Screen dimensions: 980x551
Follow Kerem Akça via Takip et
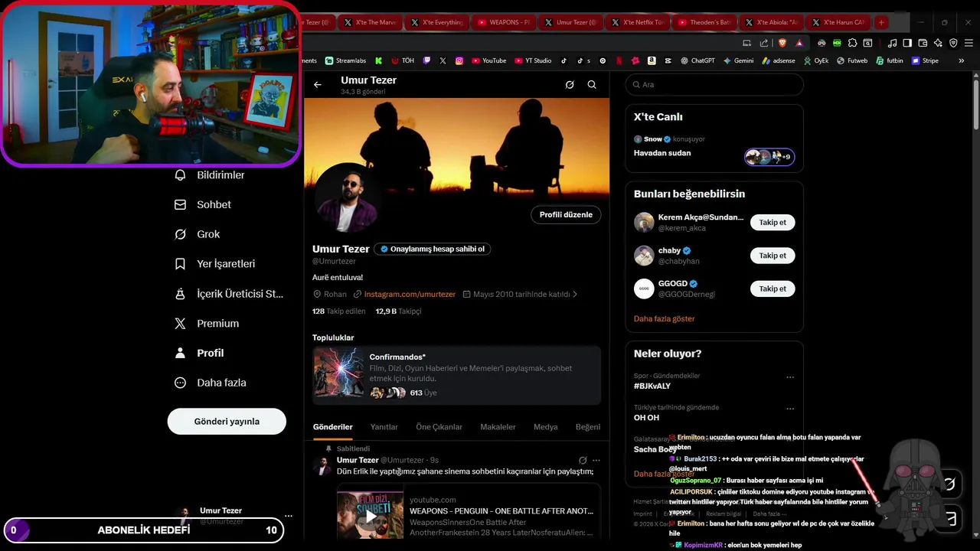pyautogui.click(x=773, y=223)
